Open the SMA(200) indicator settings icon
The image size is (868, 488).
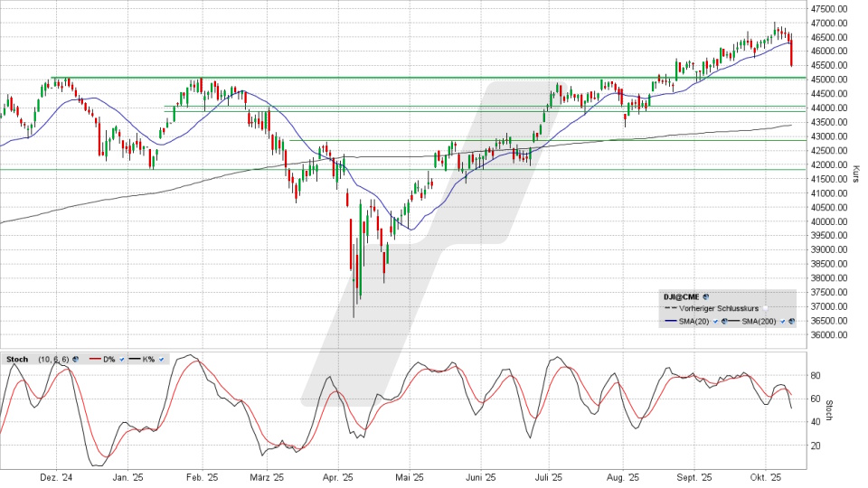[791, 321]
